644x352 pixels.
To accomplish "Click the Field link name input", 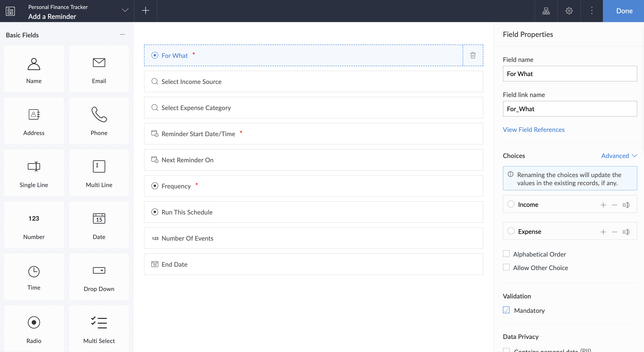I will (569, 109).
